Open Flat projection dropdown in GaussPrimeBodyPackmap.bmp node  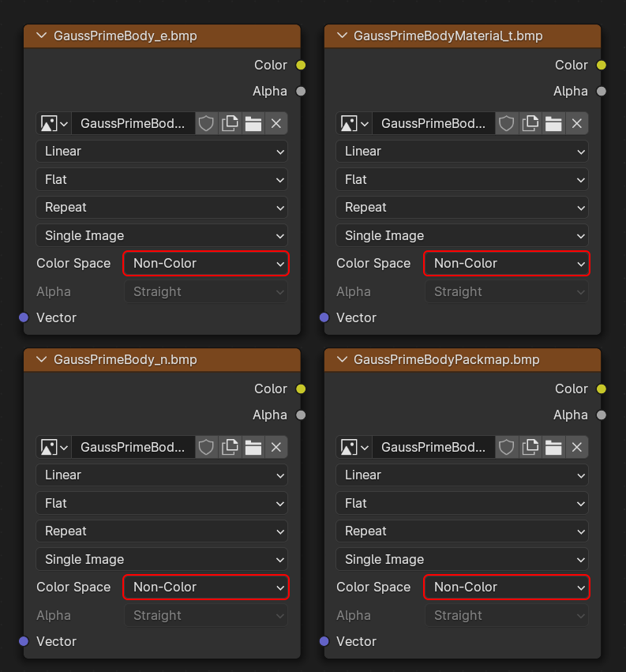(462, 503)
